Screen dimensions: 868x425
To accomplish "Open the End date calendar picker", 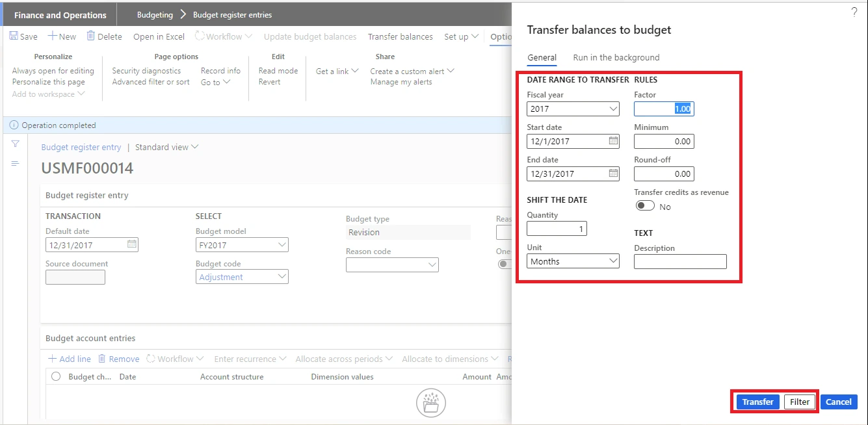I will 613,173.
